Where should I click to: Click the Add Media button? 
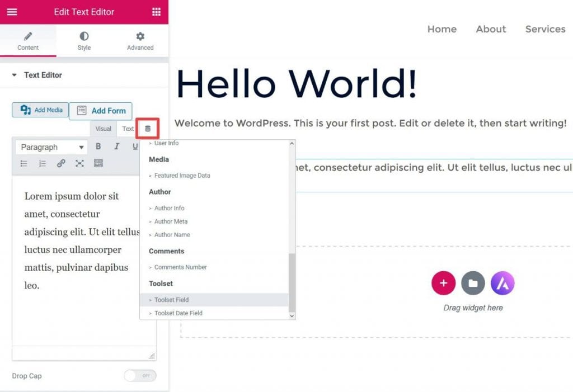click(x=41, y=110)
